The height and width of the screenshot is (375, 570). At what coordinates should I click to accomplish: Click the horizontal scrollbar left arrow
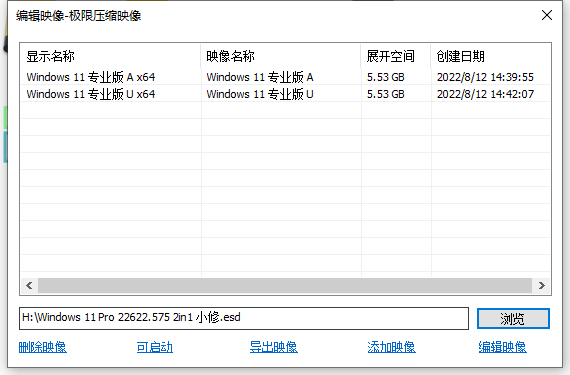tap(29, 286)
